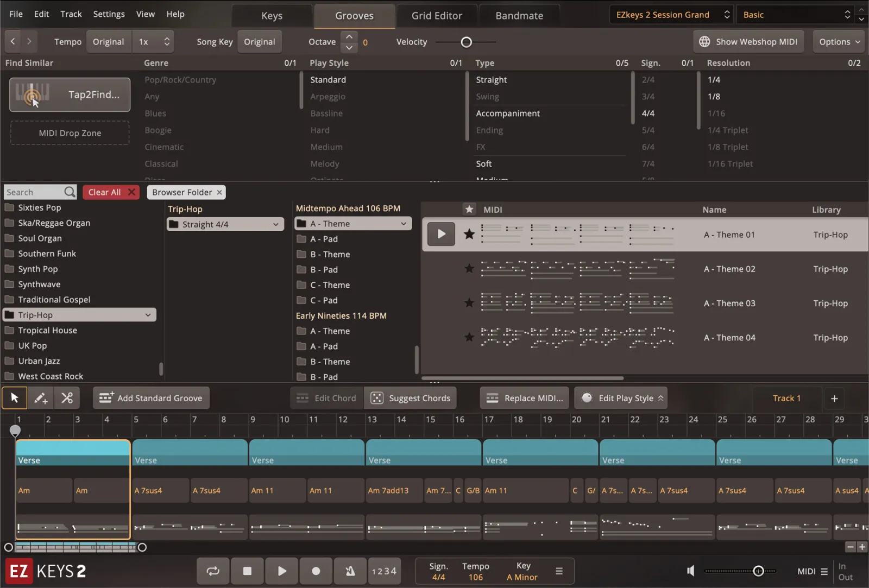This screenshot has height=588, width=869.
Task: Favorite A - Theme 01 with its star
Action: 469,234
